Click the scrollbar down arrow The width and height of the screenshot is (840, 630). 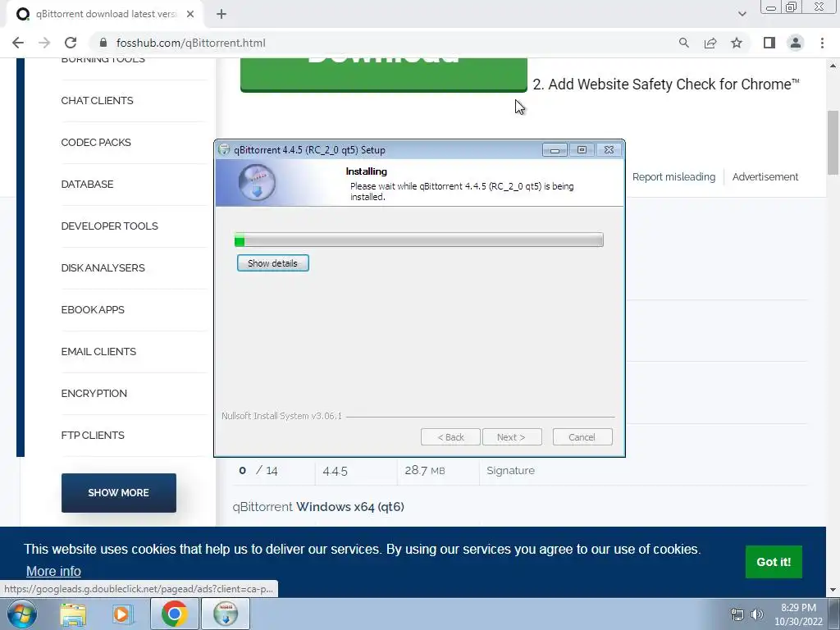[x=833, y=591]
